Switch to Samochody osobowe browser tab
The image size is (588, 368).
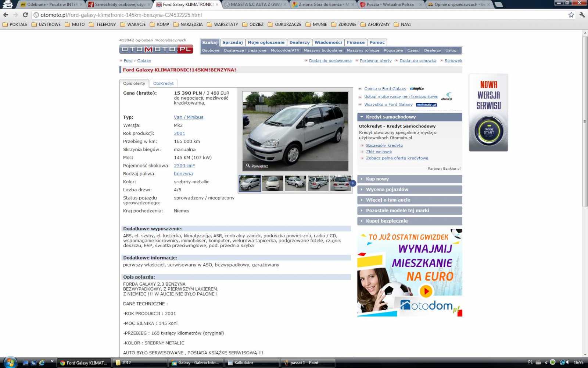(119, 4)
